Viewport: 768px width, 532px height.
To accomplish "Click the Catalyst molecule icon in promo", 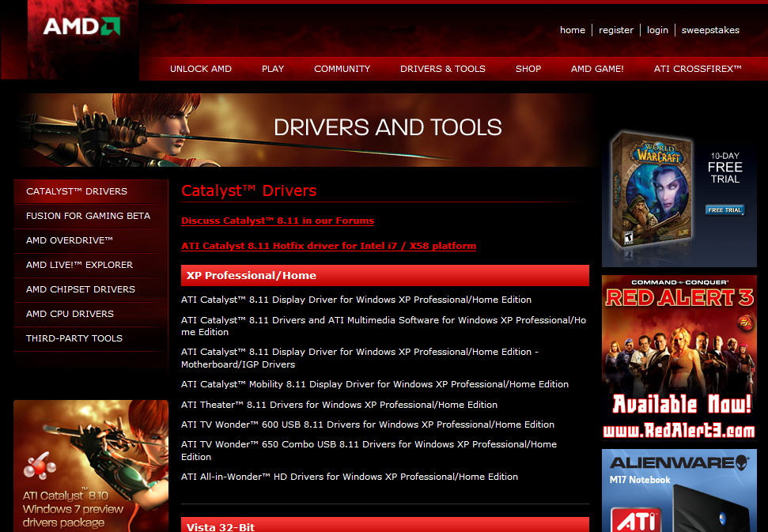I will pyautogui.click(x=40, y=466).
